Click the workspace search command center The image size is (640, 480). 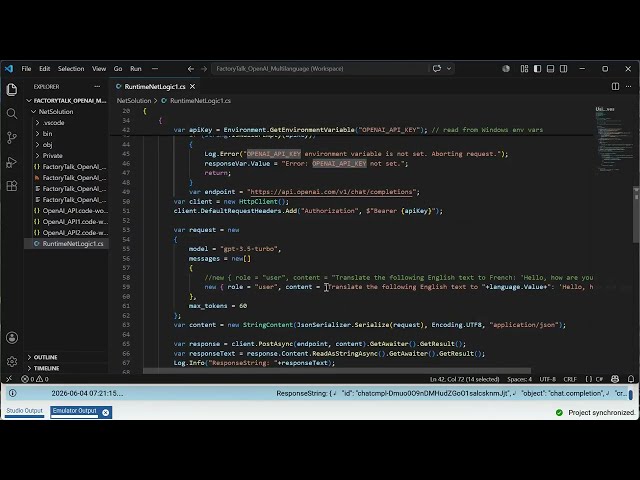(320, 69)
